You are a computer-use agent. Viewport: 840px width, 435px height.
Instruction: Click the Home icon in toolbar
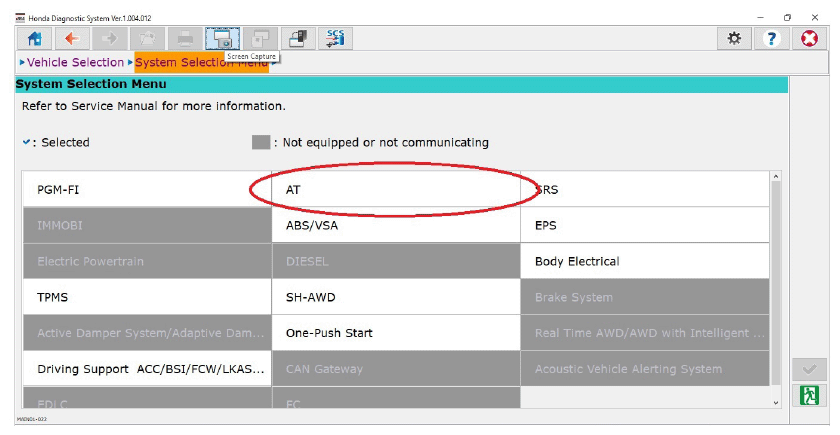pos(35,38)
